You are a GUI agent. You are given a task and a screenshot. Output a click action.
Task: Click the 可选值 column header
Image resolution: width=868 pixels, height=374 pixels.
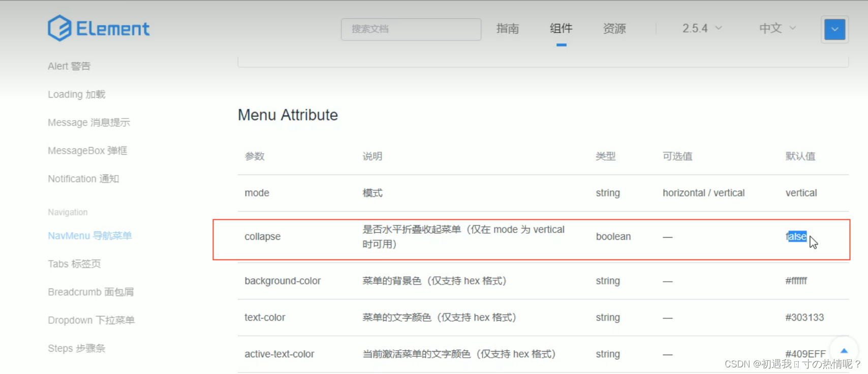[x=677, y=156]
